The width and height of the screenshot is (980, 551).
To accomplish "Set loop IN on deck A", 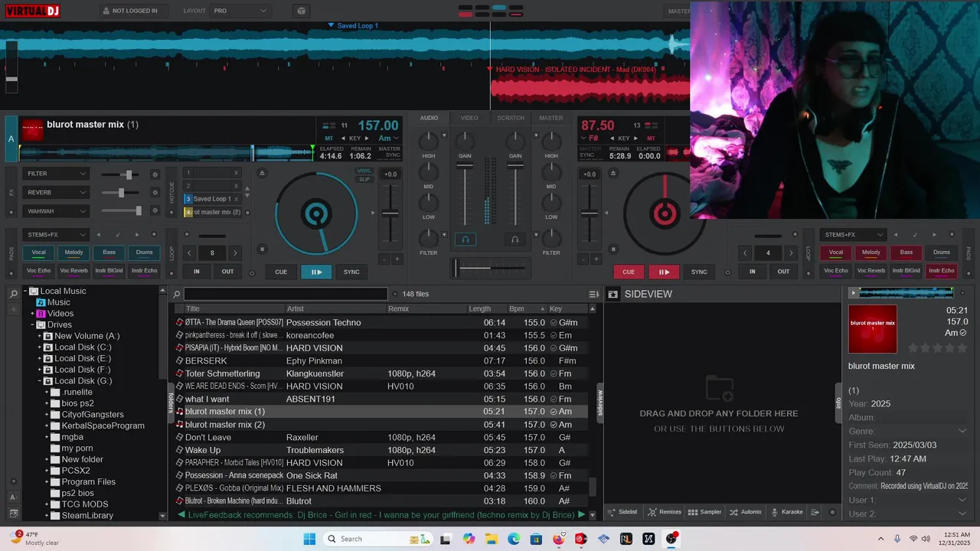I will 197,272.
